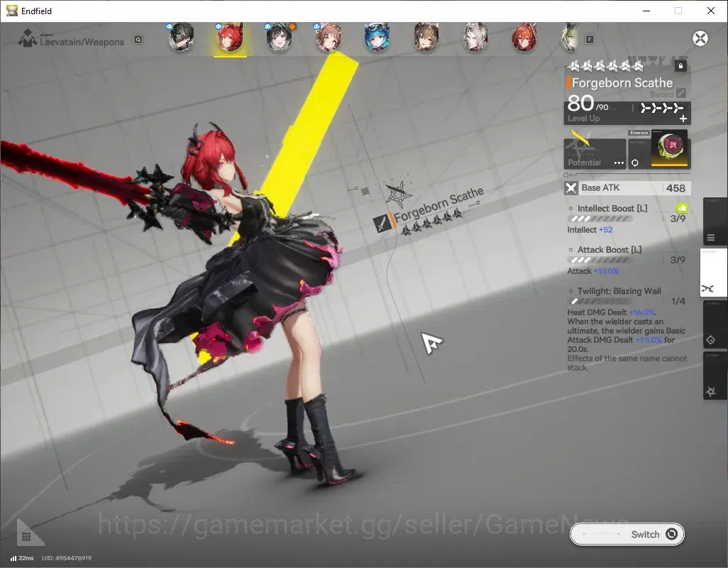Image resolution: width=728 pixels, height=568 pixels.
Task: Open the side tab with diamond icon
Action: 714,324
